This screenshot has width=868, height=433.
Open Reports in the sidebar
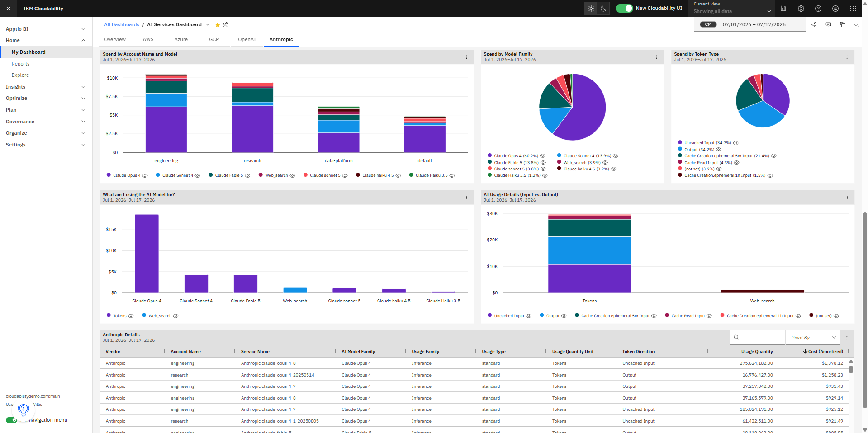pos(20,64)
